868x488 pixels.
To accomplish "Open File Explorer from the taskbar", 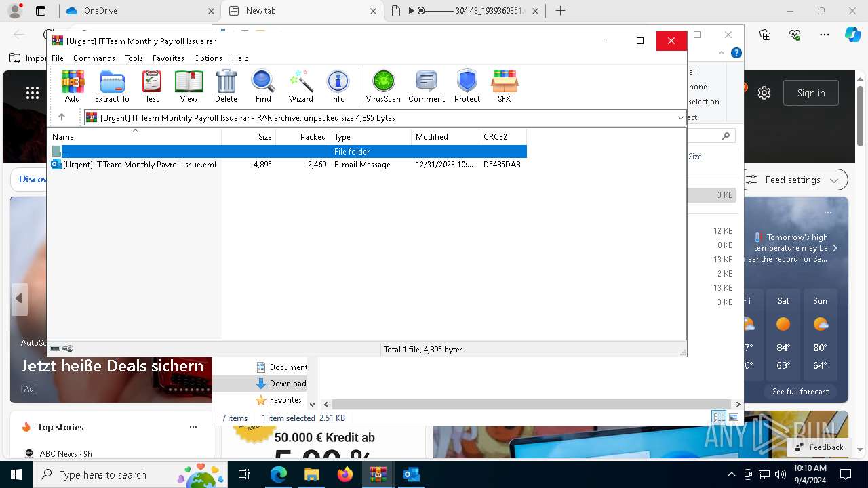I will pos(311,474).
